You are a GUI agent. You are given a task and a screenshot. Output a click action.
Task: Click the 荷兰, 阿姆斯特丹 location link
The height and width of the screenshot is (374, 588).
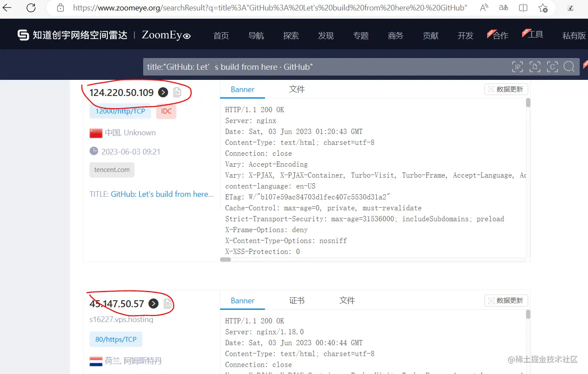point(133,361)
